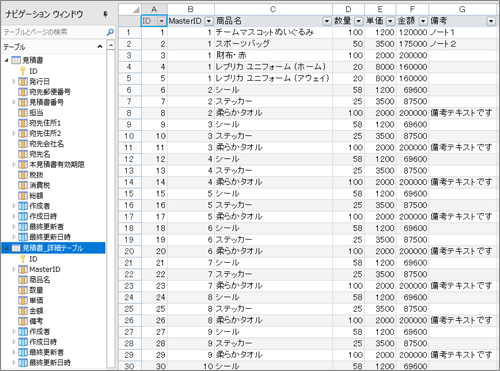This screenshot has height=371, width=500.
Task: Select column header G
Action: click(x=462, y=9)
